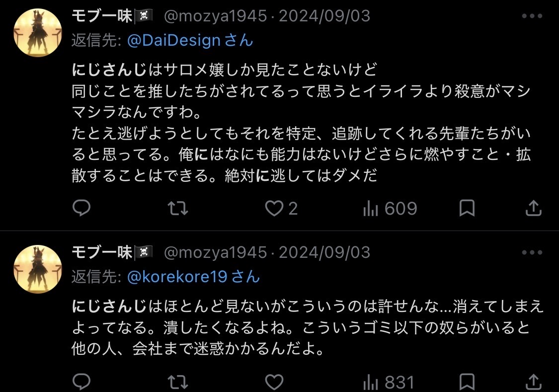Screen dimensions: 559x392
Task: Retweet the first tweet by モブ一味
Action: click(x=178, y=208)
